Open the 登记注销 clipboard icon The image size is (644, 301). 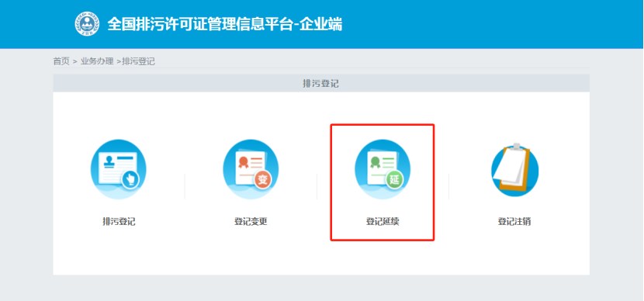pyautogui.click(x=514, y=170)
